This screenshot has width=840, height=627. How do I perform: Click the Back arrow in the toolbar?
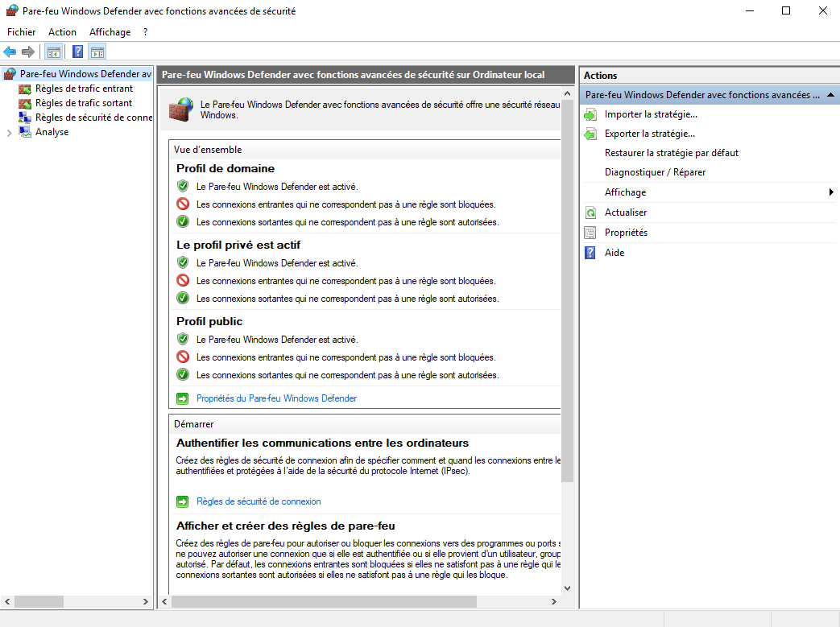10,52
